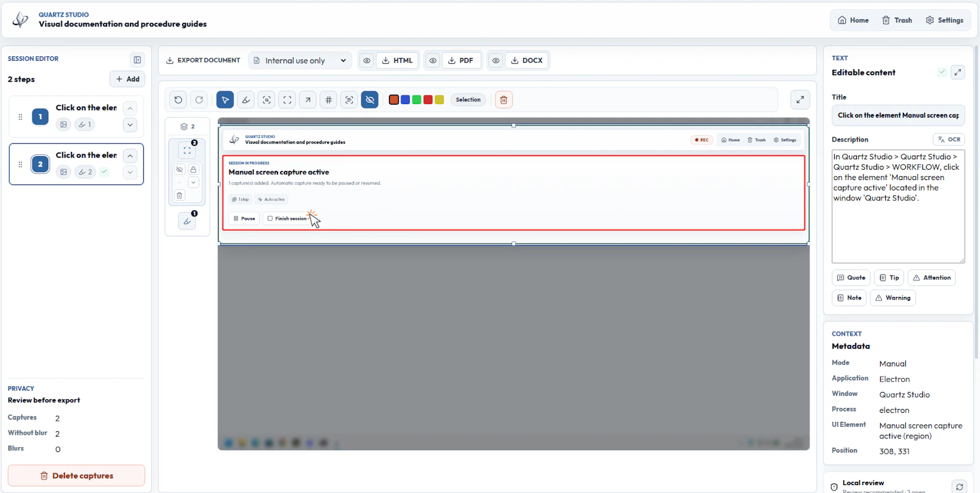Preview the DOCX export
The height and width of the screenshot is (493, 980).
tap(496, 61)
